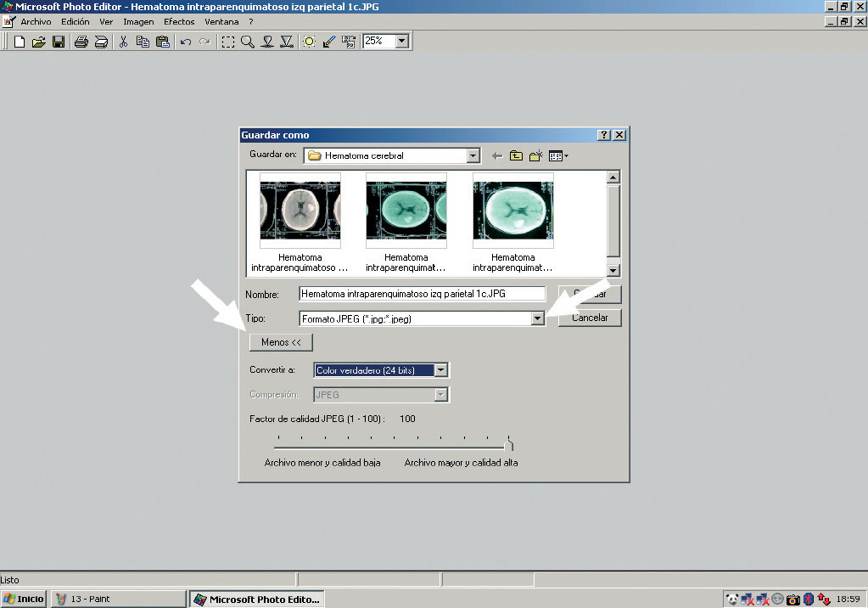Image resolution: width=868 pixels, height=608 pixels.
Task: Click the 'Menos <<' button
Action: (281, 342)
